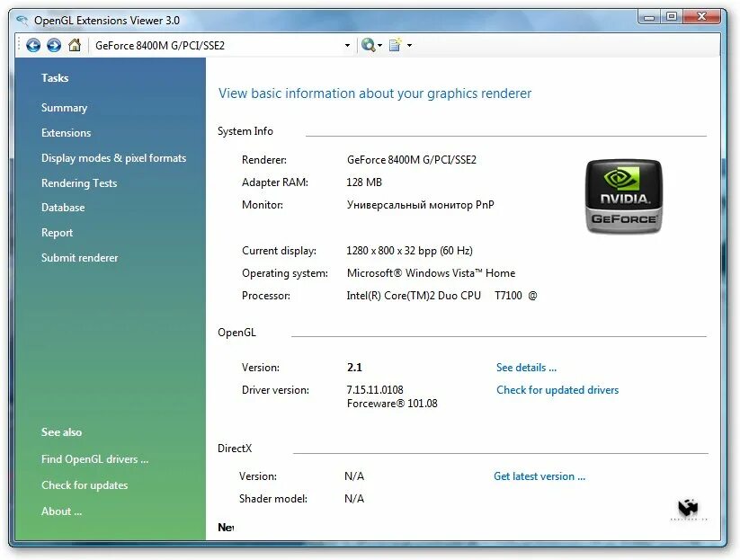Click the OpenGL version value 2.1

point(354,368)
